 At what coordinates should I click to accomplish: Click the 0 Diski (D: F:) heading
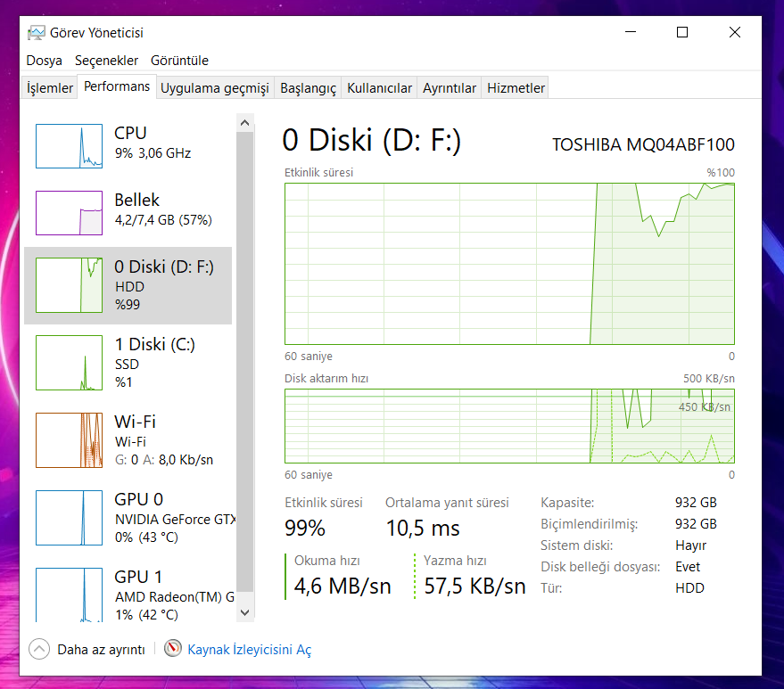point(372,141)
